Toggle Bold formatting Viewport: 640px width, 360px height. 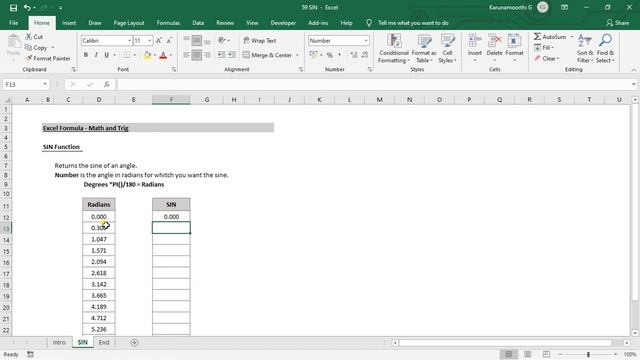pos(86,55)
